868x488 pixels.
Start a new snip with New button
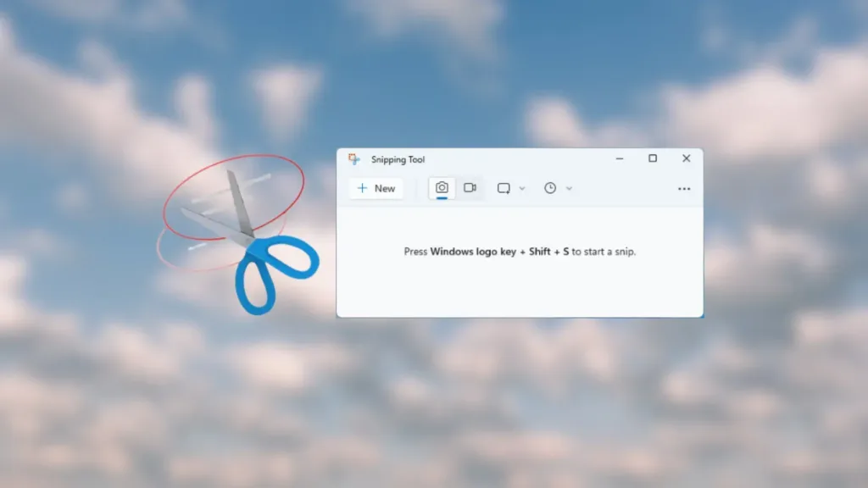pyautogui.click(x=376, y=188)
